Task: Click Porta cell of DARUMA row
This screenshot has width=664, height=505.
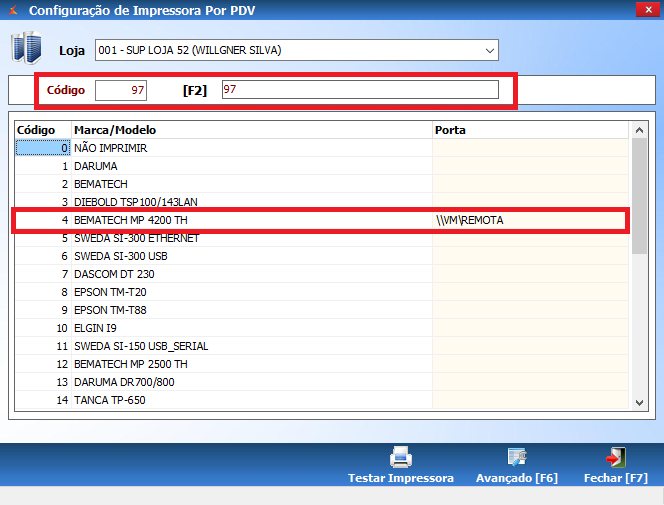Action: point(531,166)
